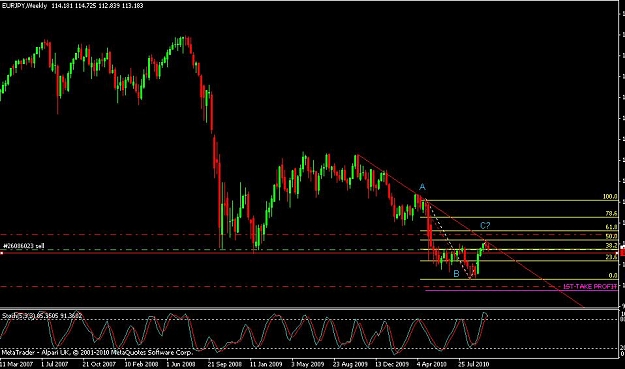Click the 11 Jan 2009 date label

click(x=266, y=364)
